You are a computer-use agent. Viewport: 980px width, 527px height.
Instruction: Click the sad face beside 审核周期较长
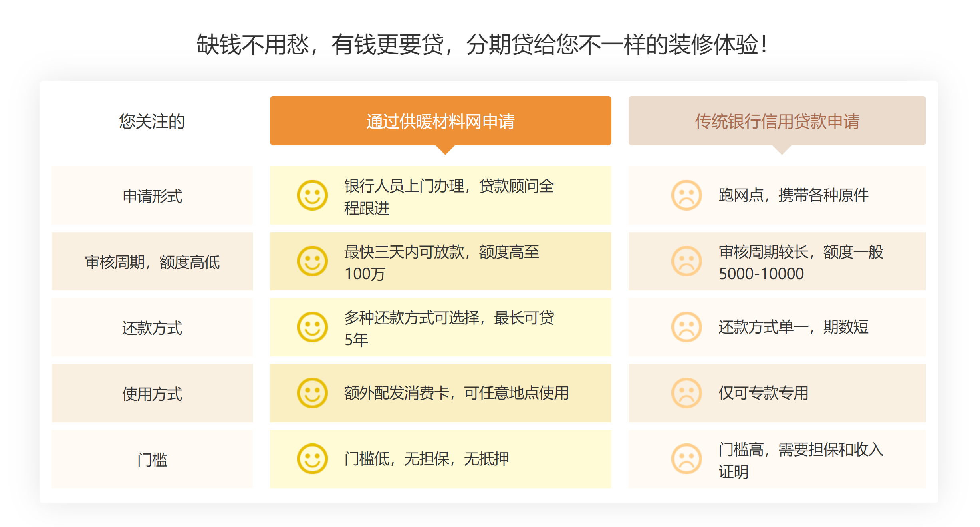click(686, 261)
